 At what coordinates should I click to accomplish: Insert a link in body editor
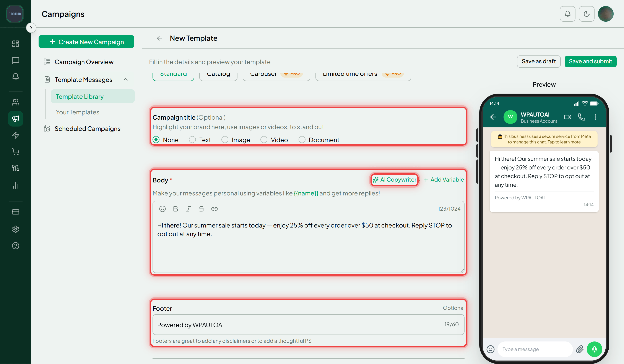214,209
